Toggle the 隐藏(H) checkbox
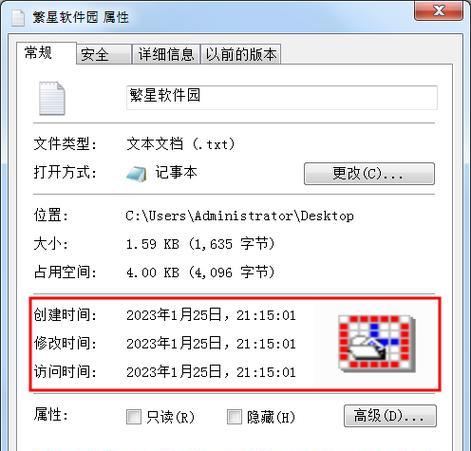The height and width of the screenshot is (451, 471). click(x=234, y=417)
